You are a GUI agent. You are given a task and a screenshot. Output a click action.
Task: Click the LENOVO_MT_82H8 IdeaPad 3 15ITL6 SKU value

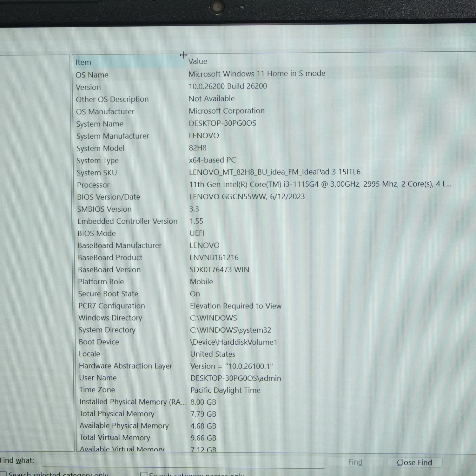point(275,172)
